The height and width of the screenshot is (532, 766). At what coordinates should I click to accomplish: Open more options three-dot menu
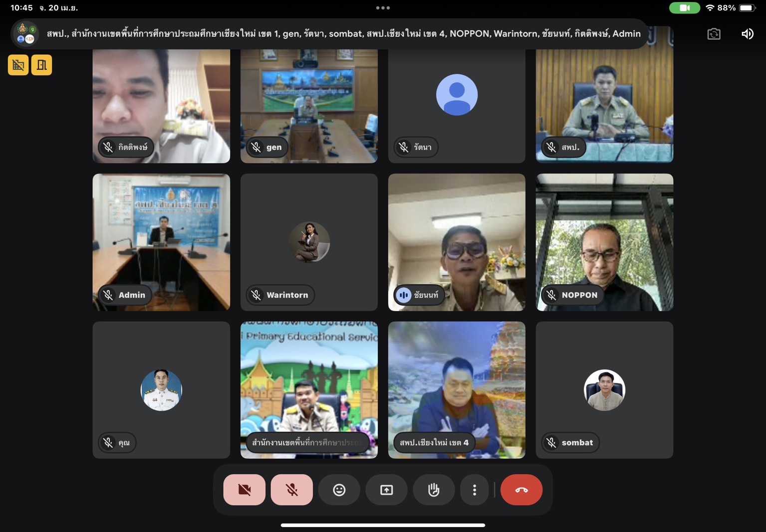(474, 490)
